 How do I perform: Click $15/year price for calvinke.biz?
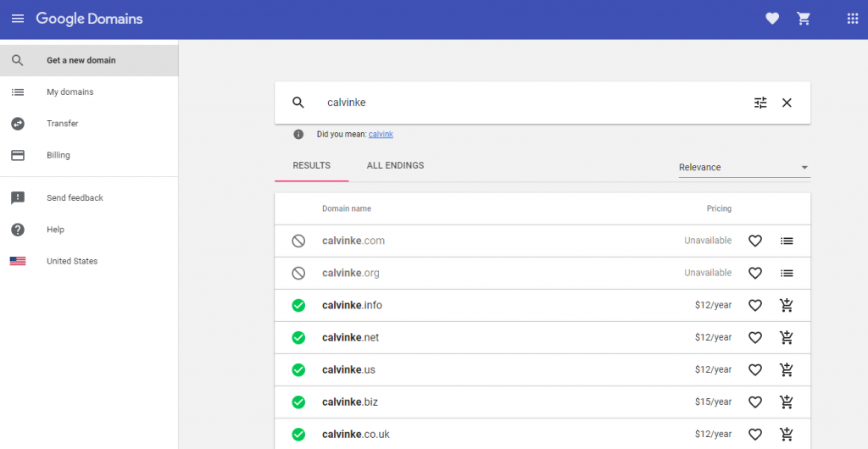[713, 402]
